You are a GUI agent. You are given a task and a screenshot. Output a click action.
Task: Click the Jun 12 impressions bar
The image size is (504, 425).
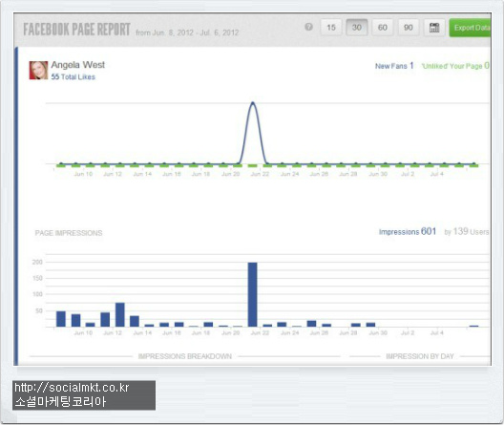120,315
